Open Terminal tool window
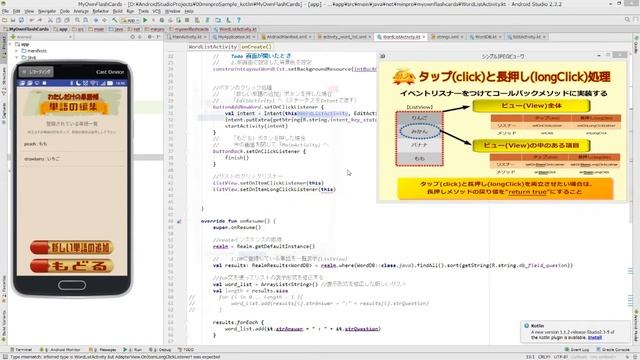The width and height of the screenshot is (640, 360). (21, 350)
